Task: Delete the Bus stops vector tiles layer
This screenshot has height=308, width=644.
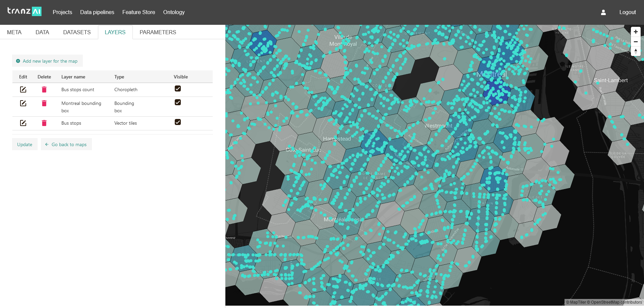Action: 44,123
